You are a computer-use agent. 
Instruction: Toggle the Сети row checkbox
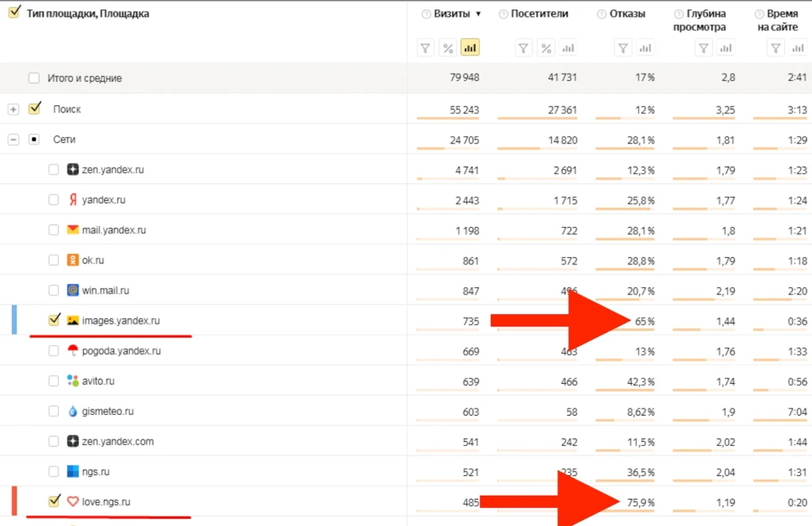[x=34, y=140]
